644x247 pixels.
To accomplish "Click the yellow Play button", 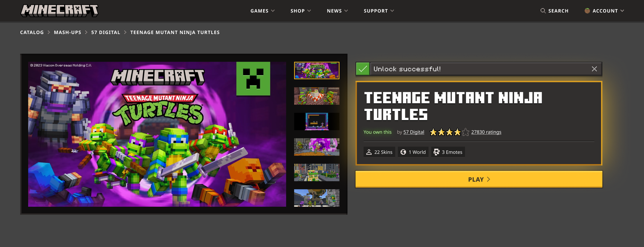I will point(479,179).
